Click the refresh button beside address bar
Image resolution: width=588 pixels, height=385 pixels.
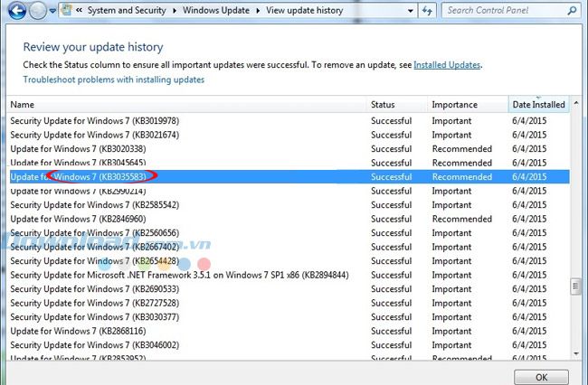pos(427,11)
